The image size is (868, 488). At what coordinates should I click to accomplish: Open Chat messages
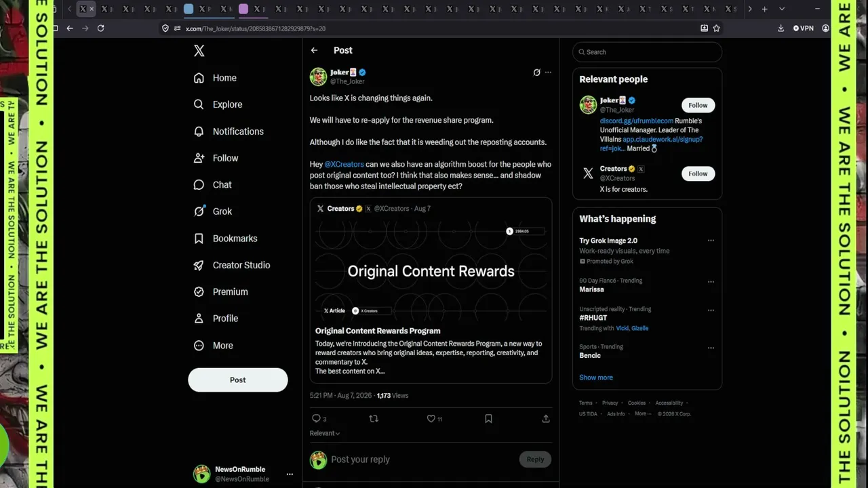(x=212, y=184)
